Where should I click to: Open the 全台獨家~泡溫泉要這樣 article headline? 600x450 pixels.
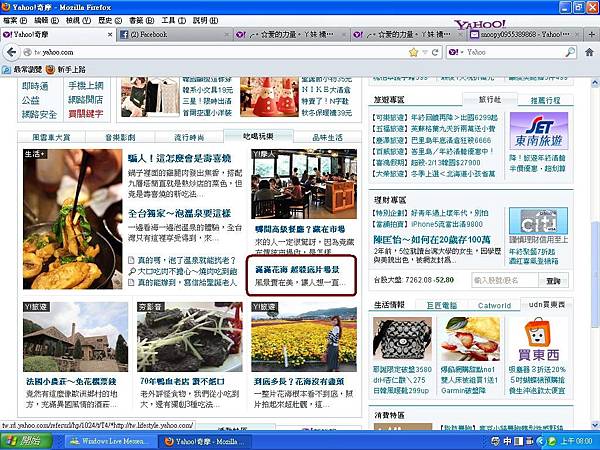[179, 214]
